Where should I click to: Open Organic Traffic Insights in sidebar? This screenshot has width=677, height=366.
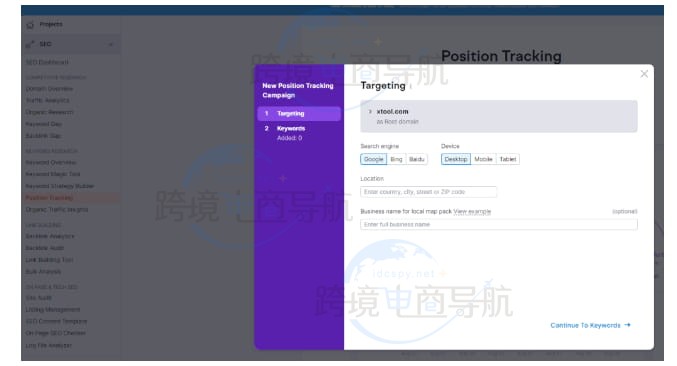pos(57,209)
